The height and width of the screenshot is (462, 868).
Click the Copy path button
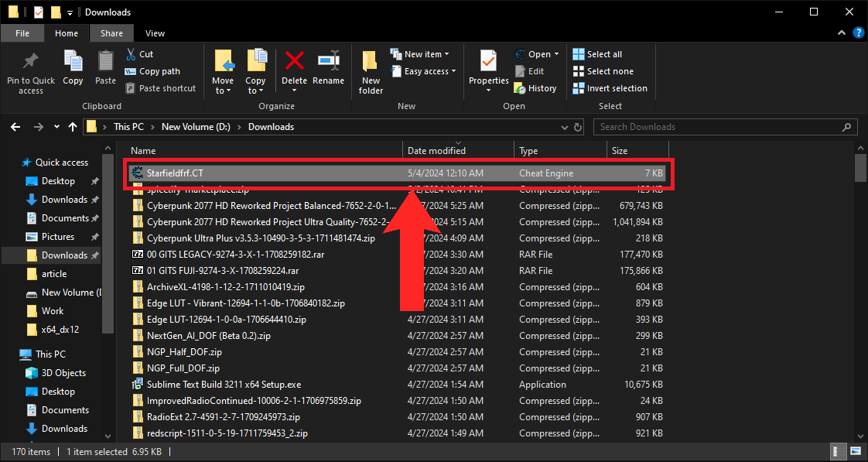152,71
